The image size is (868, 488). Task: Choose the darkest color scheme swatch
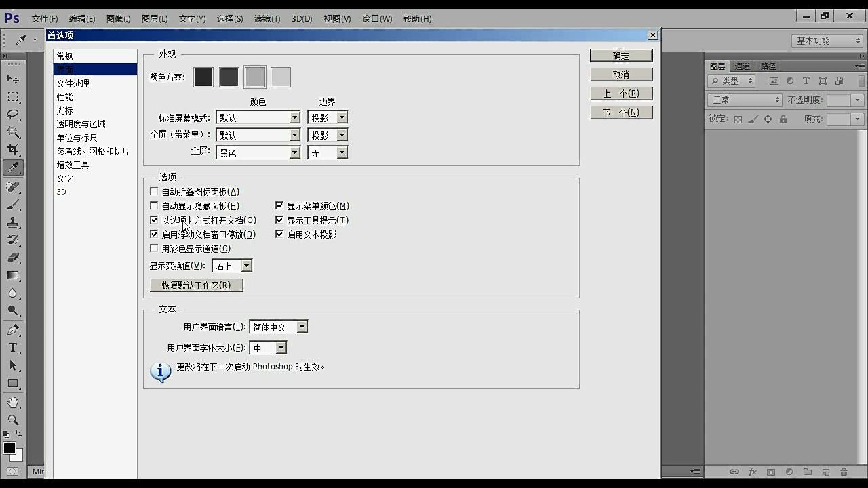[x=203, y=77]
